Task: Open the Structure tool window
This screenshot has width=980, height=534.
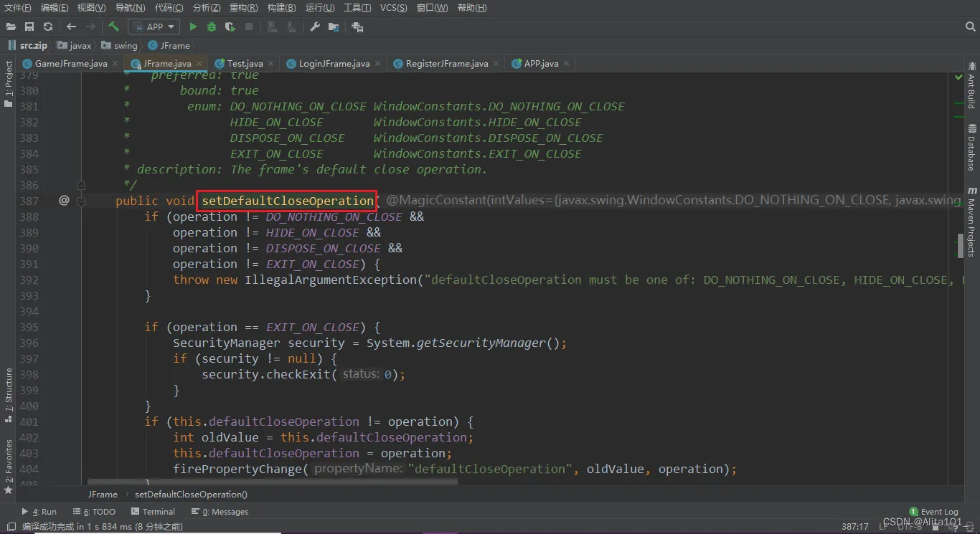Action: click(x=9, y=394)
